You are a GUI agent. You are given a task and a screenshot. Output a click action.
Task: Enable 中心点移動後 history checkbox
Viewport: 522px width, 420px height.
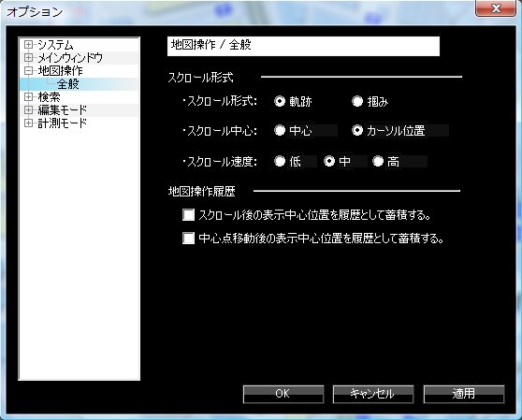point(188,239)
